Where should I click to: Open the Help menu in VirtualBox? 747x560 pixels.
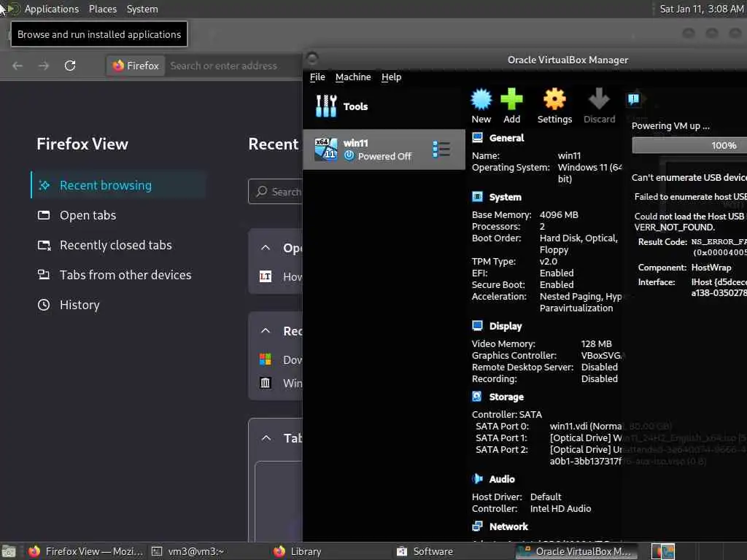point(391,77)
